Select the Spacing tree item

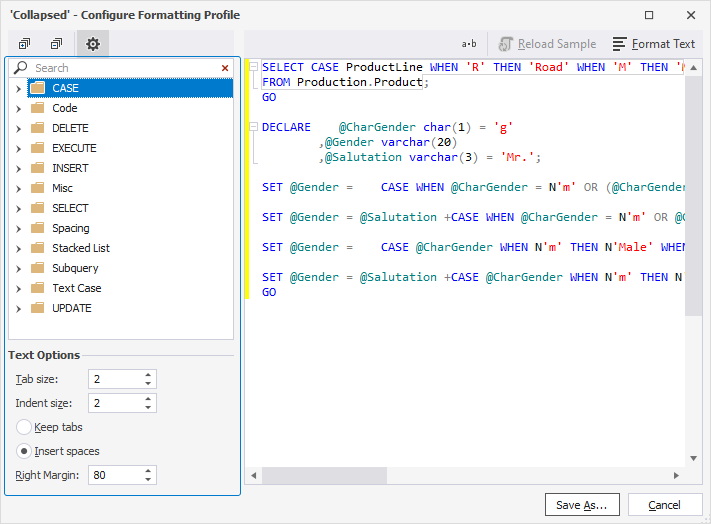(x=70, y=228)
